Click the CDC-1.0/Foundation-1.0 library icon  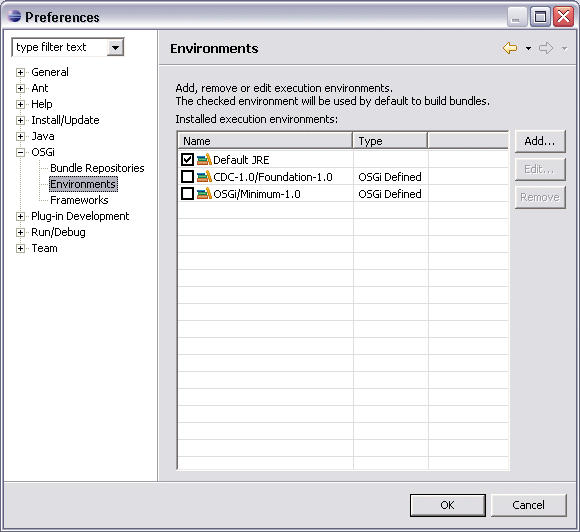[x=204, y=176]
